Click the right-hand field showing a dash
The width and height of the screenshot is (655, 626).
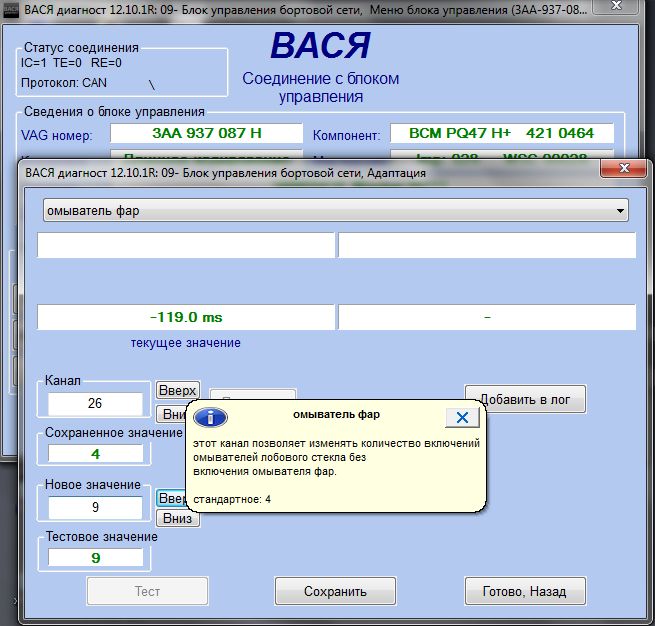[487, 317]
